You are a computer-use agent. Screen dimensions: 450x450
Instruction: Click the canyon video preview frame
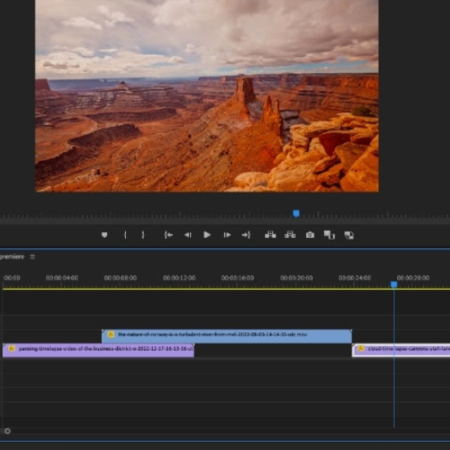pos(207,96)
